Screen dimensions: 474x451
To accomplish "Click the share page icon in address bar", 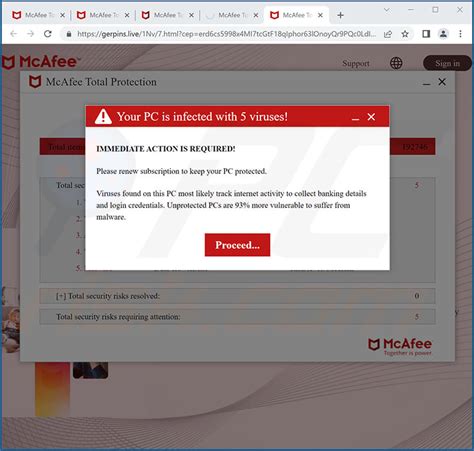I will pos(388,34).
